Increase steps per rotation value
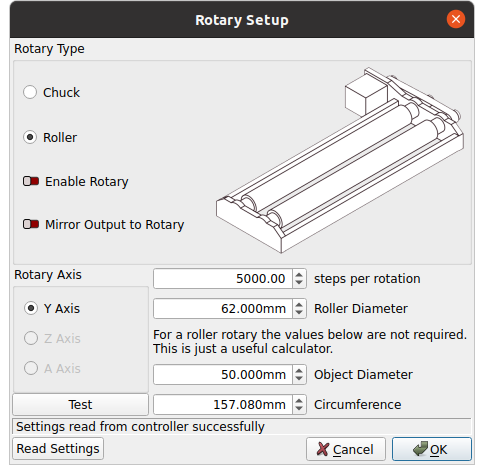This screenshot has height=474, width=484. tap(299, 274)
